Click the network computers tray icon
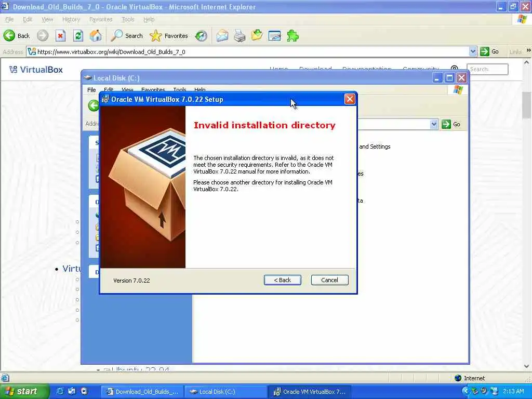The width and height of the screenshot is (532, 399). coord(495,391)
